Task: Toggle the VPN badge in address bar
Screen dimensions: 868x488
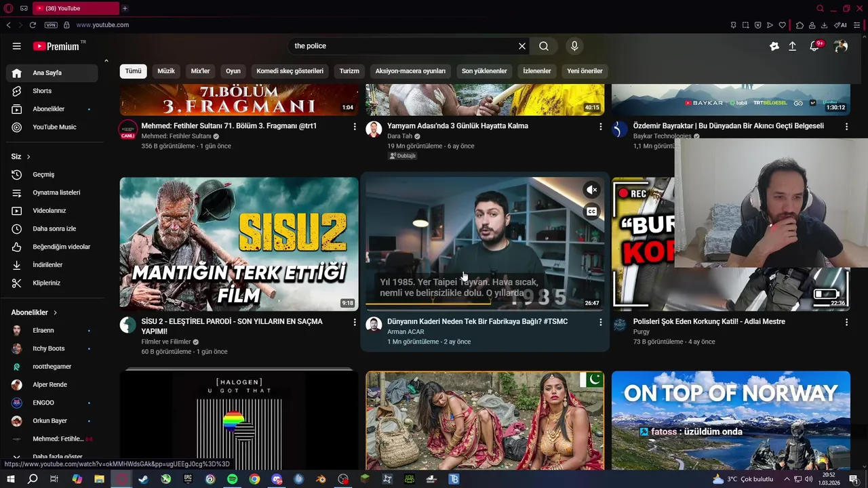Action: (51, 25)
